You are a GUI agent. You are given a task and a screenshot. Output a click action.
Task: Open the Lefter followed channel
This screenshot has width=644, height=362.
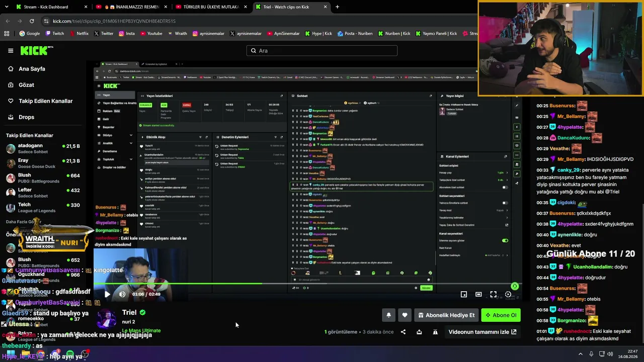(43, 193)
